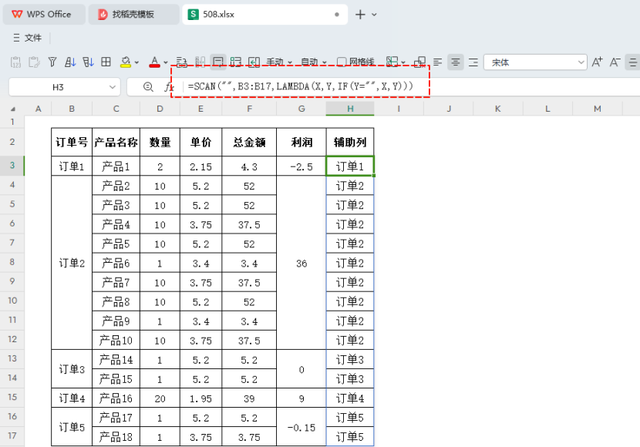
Task: Click the paste-values clipboard icon
Action: tap(16, 62)
